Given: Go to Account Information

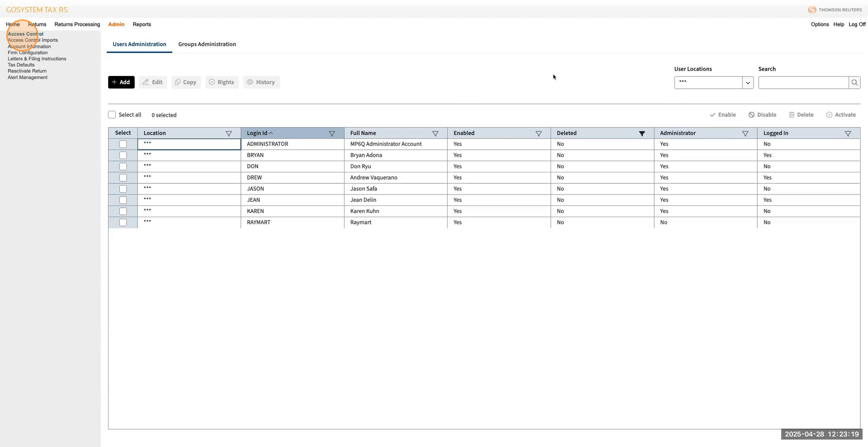Looking at the screenshot, I should [29, 47].
